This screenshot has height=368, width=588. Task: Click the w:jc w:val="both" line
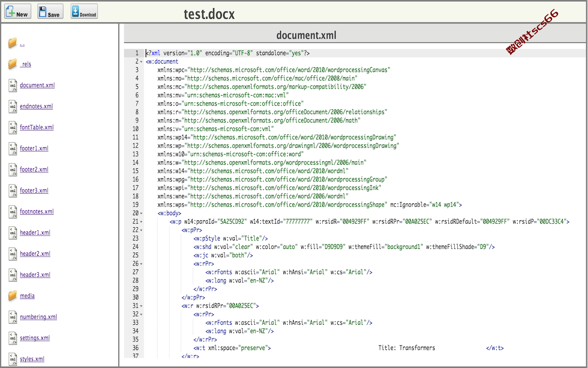point(223,255)
